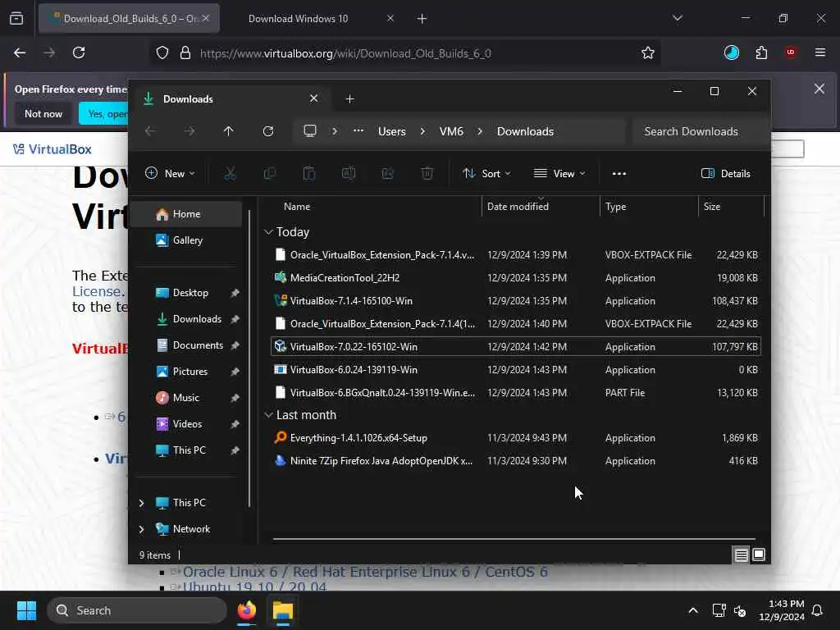Open the Windows Start menu
Image resolution: width=840 pixels, height=630 pixels.
point(26,610)
